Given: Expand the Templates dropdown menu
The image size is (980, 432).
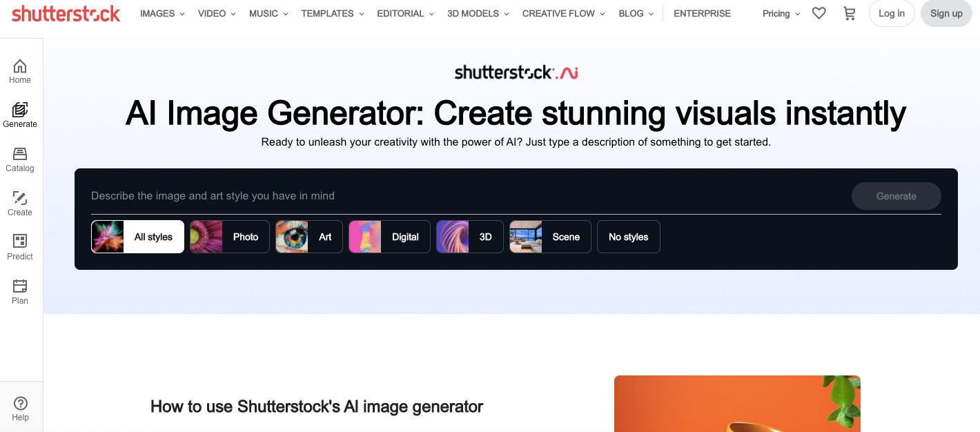Looking at the screenshot, I should [x=333, y=13].
